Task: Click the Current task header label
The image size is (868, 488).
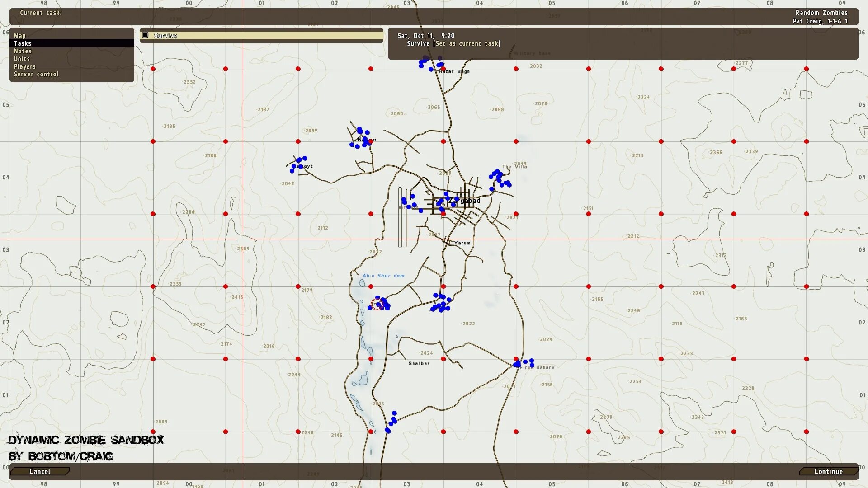Action: point(41,13)
